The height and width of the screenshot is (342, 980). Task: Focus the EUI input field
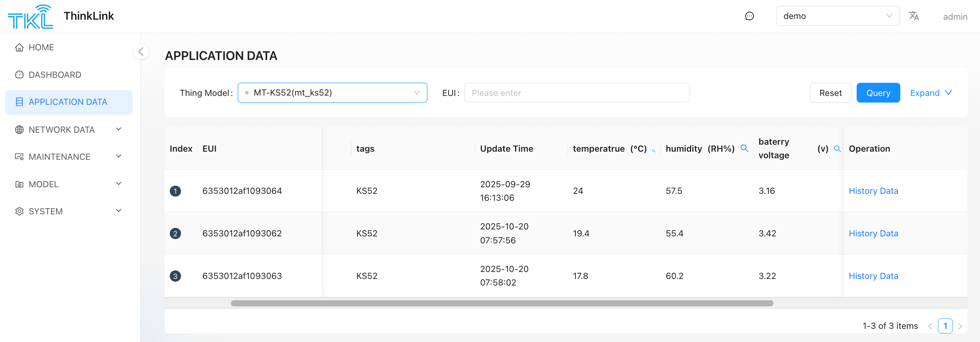(x=576, y=93)
